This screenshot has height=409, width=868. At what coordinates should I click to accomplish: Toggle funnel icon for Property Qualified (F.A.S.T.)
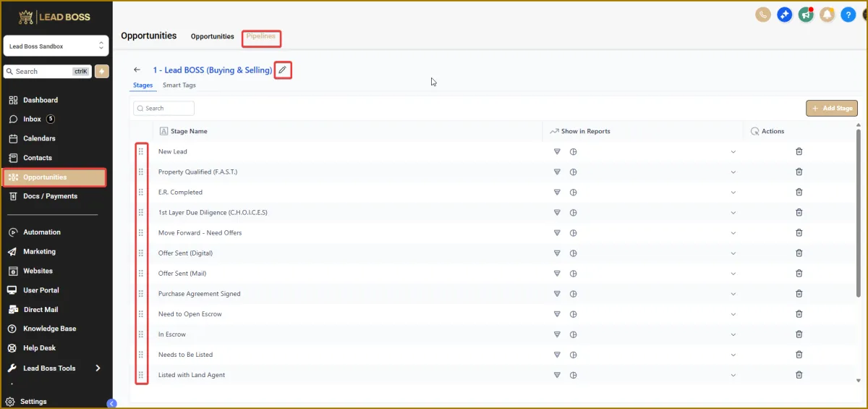pyautogui.click(x=557, y=172)
